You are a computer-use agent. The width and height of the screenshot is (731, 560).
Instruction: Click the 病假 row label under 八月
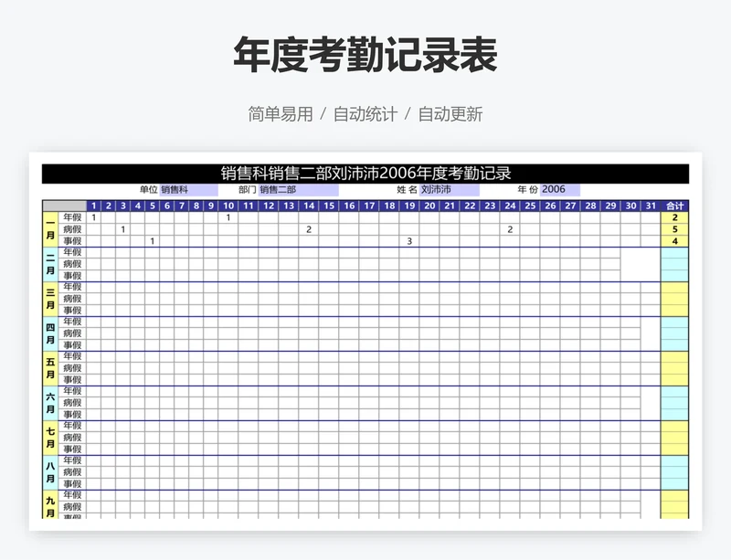pos(72,472)
